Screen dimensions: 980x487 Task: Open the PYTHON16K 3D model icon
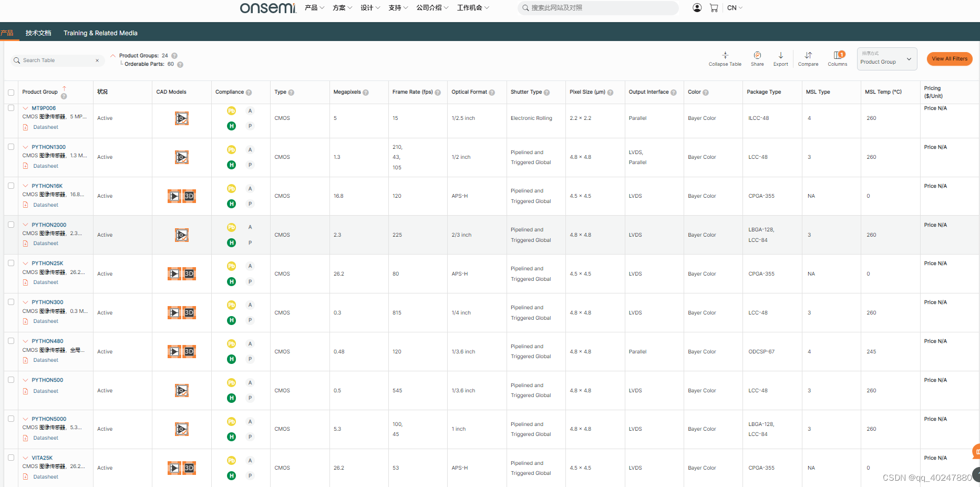(189, 196)
